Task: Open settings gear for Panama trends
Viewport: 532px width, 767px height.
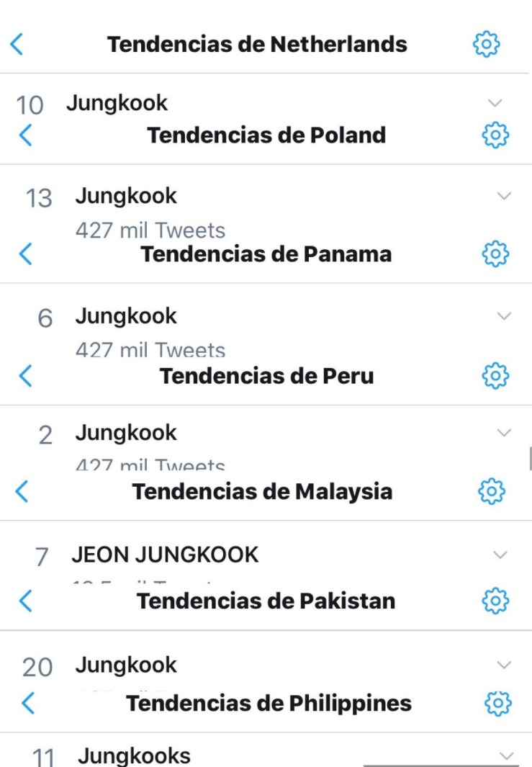Action: [495, 254]
